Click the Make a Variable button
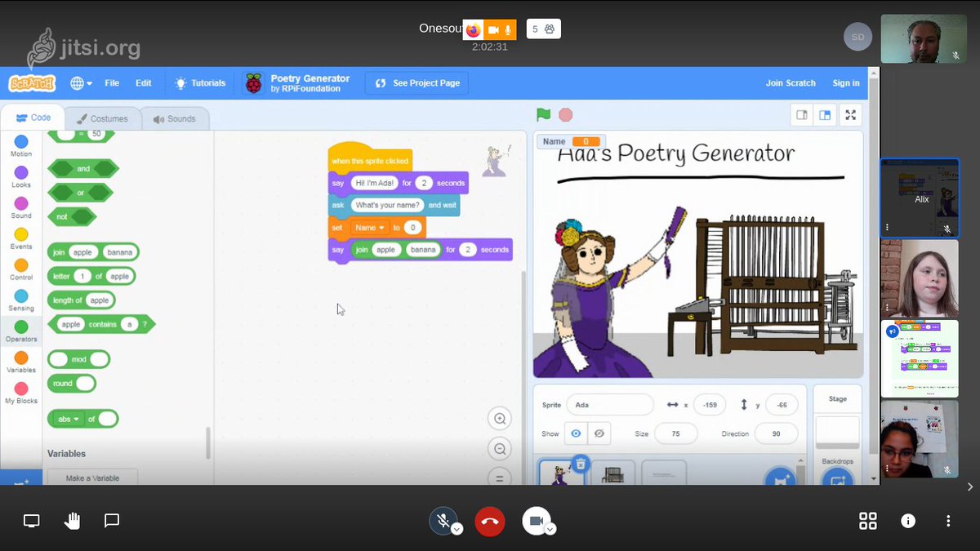The image size is (980, 551). tap(92, 478)
